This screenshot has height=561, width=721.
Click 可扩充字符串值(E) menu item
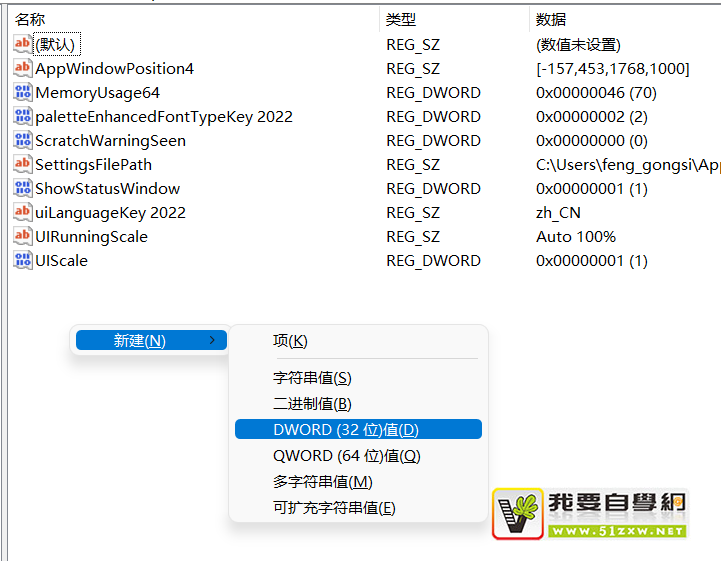(x=334, y=508)
